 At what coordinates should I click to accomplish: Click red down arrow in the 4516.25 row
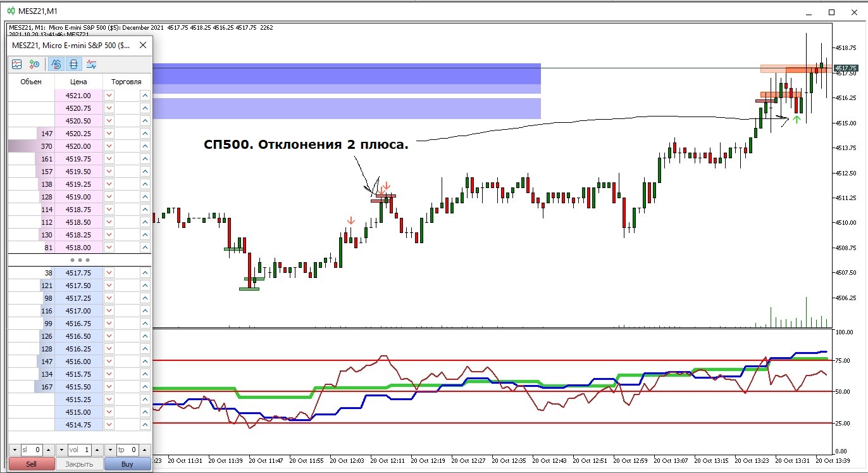109,349
